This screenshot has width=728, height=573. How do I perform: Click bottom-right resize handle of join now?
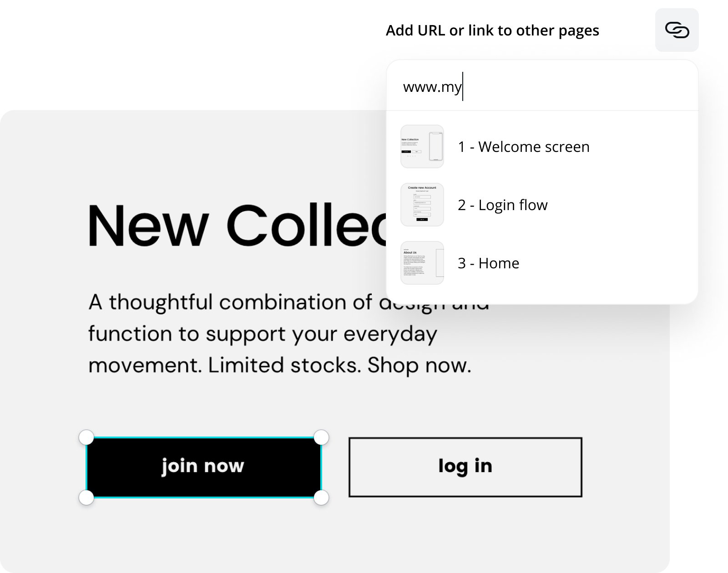pos(321,498)
